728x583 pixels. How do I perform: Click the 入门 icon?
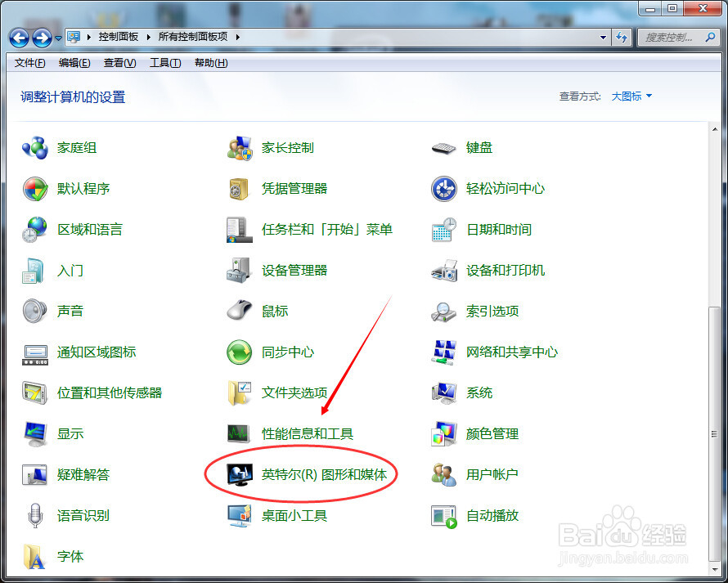tap(34, 271)
